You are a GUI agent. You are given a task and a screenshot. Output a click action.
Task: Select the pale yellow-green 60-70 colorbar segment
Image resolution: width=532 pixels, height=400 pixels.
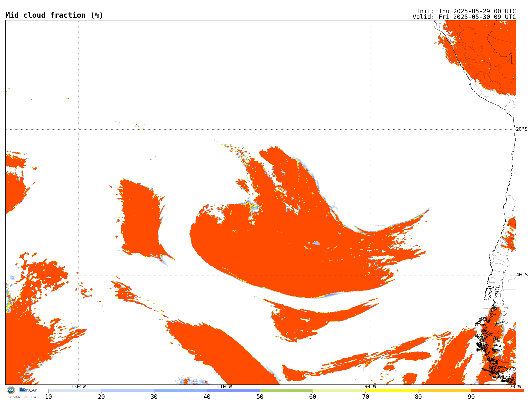[x=339, y=391]
